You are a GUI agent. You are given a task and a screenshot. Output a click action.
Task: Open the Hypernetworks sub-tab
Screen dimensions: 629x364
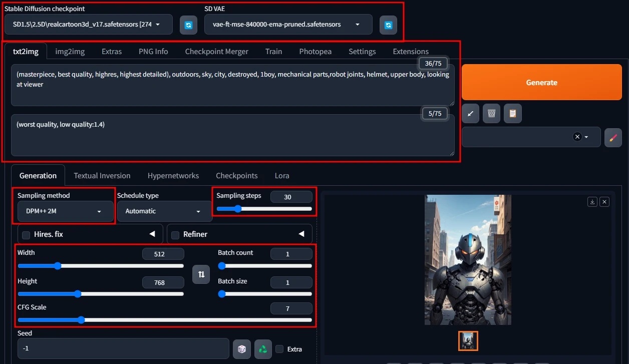click(173, 176)
